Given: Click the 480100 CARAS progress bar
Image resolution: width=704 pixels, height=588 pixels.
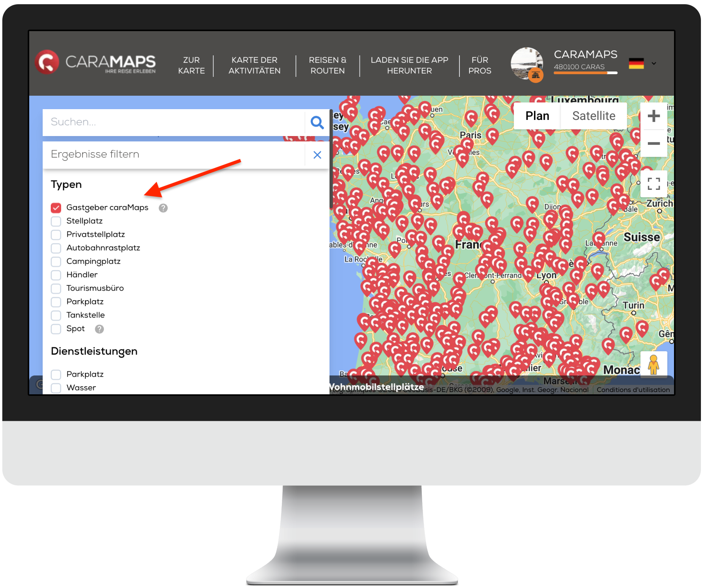Looking at the screenshot, I should (x=586, y=73).
